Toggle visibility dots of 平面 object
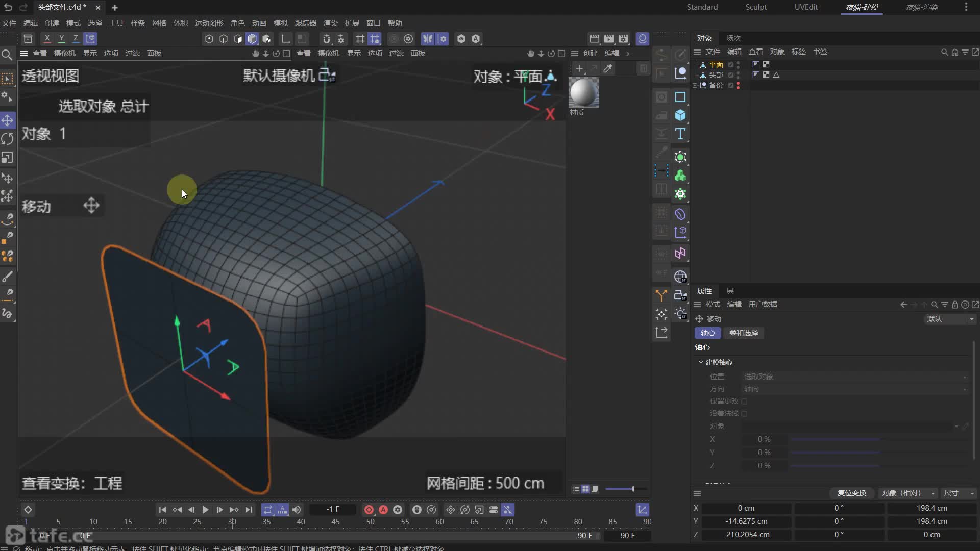The height and width of the screenshot is (551, 980). click(738, 65)
